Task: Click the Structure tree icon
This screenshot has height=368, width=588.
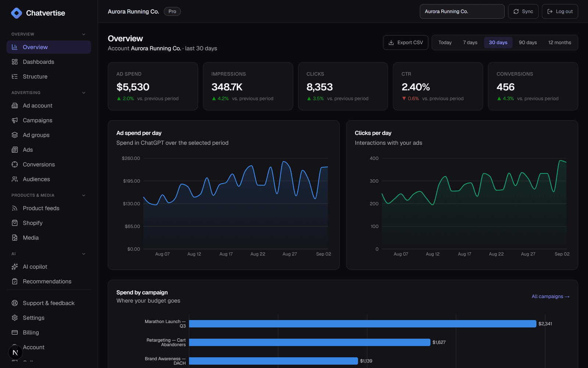Action: tap(15, 77)
